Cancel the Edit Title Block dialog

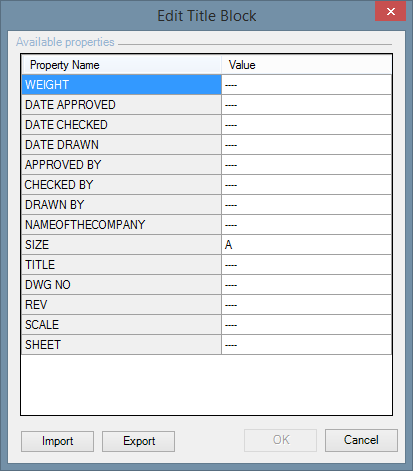(361, 440)
